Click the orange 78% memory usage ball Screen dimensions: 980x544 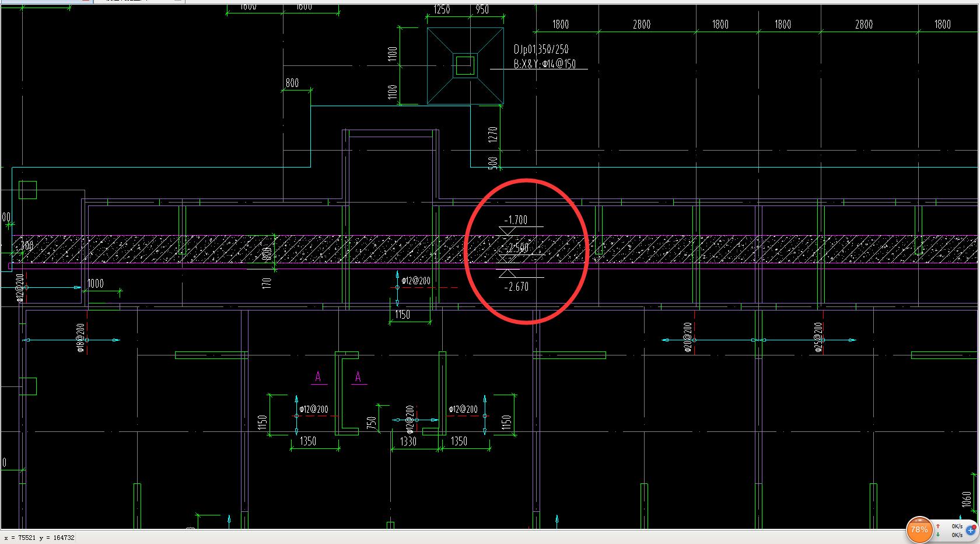click(919, 529)
